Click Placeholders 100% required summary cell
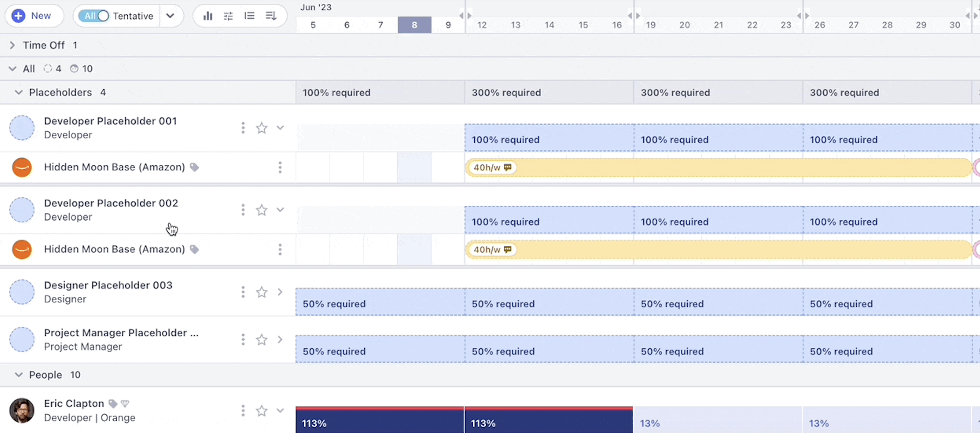This screenshot has height=433, width=980. tap(380, 93)
